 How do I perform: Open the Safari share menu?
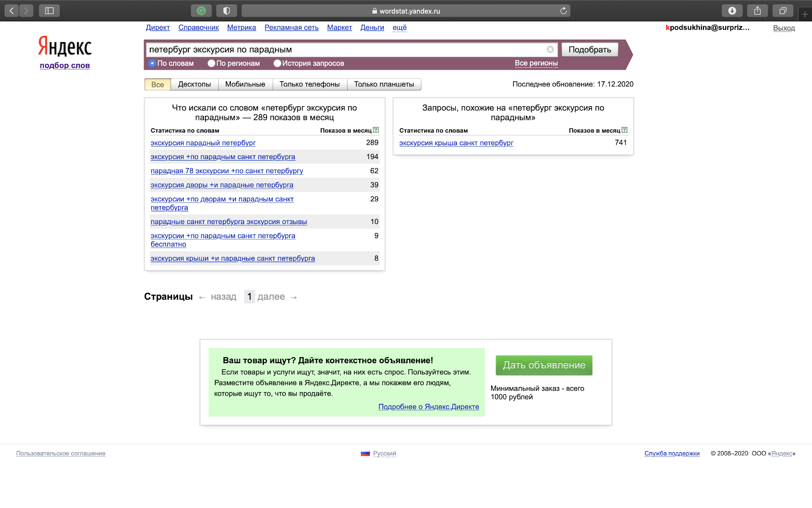coord(757,11)
